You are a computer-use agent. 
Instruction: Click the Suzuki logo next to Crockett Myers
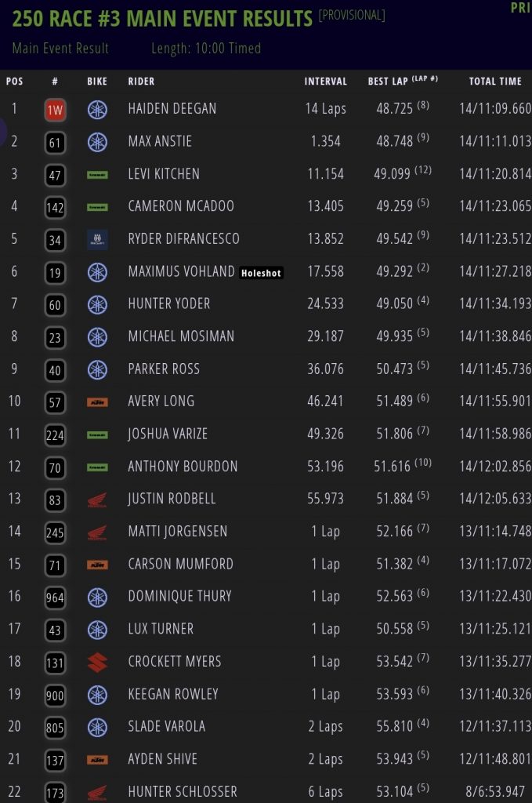tap(97, 662)
